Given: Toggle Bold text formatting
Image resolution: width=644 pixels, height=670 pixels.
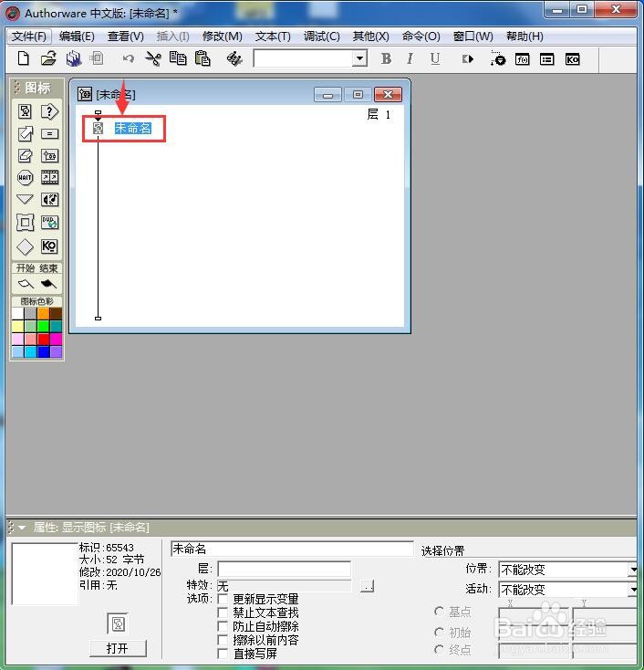Looking at the screenshot, I should (x=386, y=58).
